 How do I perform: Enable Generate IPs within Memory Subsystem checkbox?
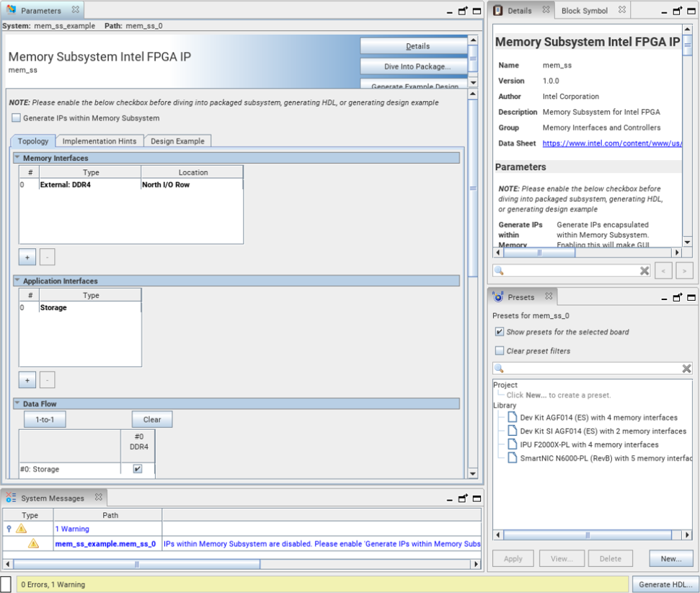pos(16,118)
